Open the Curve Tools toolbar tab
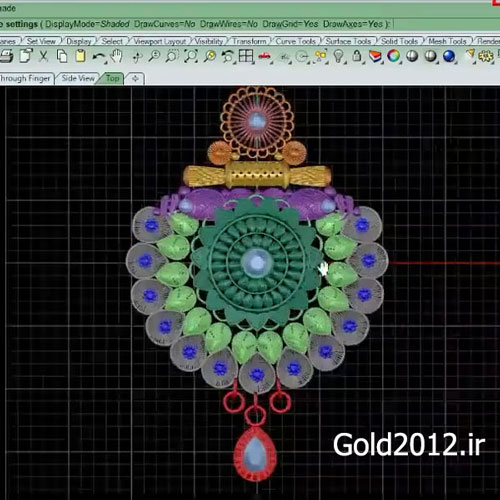Screen dimensions: 500x500 (296, 41)
